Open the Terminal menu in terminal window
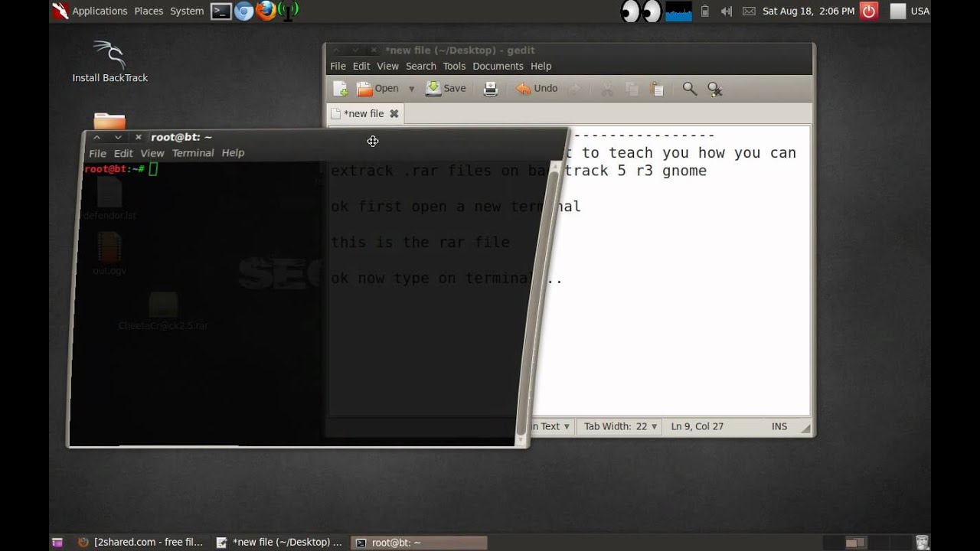This screenshot has height=551, width=980. point(193,153)
